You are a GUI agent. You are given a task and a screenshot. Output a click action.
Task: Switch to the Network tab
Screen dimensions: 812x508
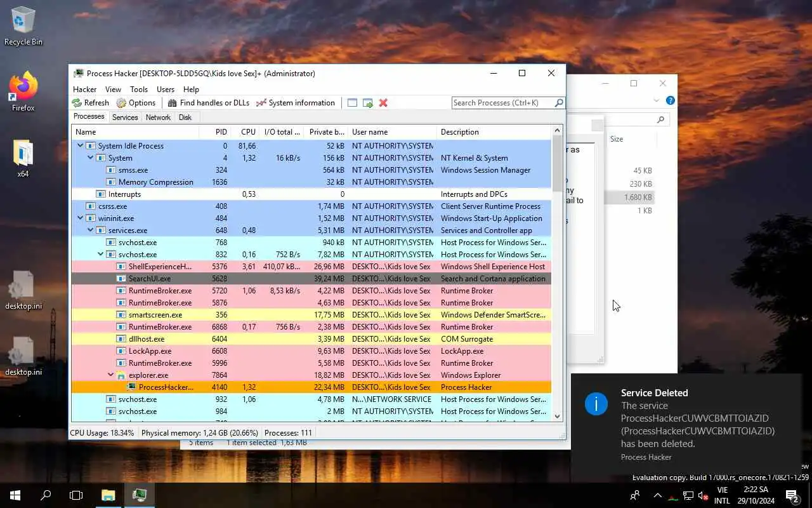[x=158, y=117]
